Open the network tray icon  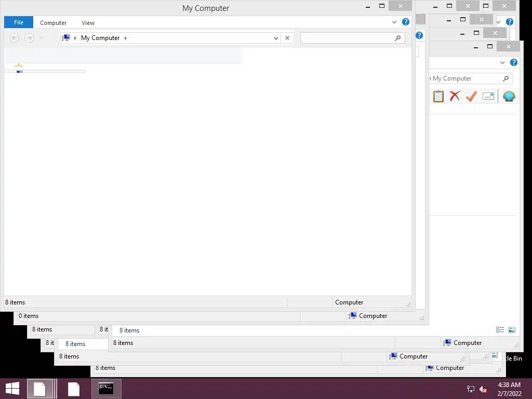(x=471, y=389)
